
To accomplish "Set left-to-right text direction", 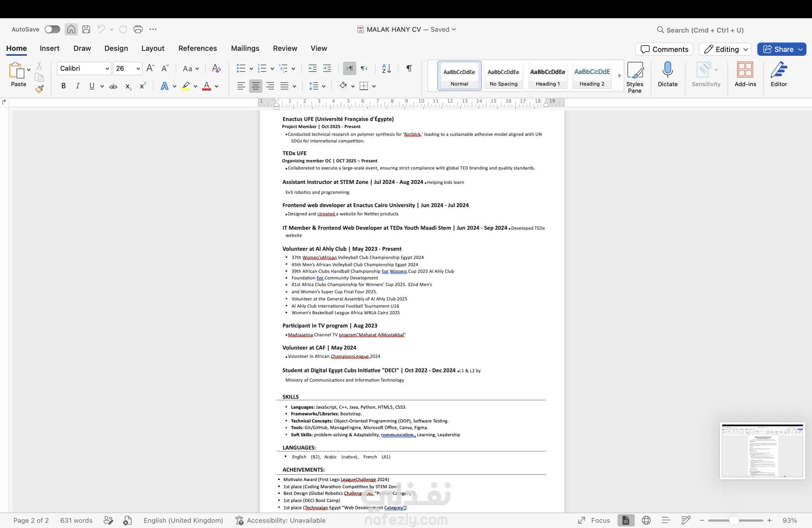I will tap(350, 68).
